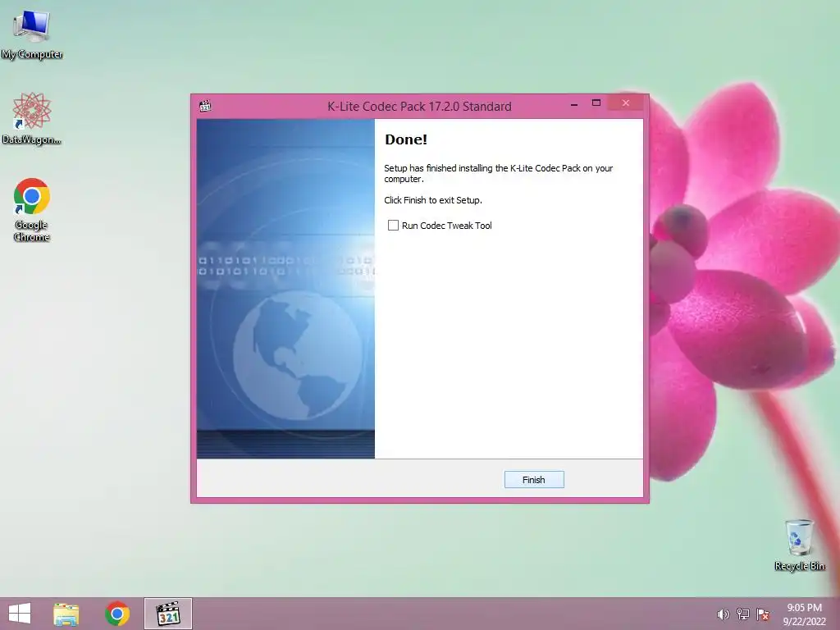
Task: Enable the Run Codec Tweak Tool checkbox
Action: pyautogui.click(x=393, y=226)
